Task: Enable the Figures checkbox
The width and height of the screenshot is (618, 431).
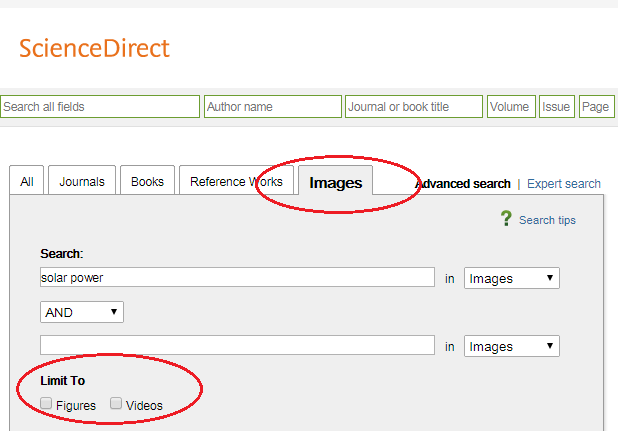Action: (47, 404)
